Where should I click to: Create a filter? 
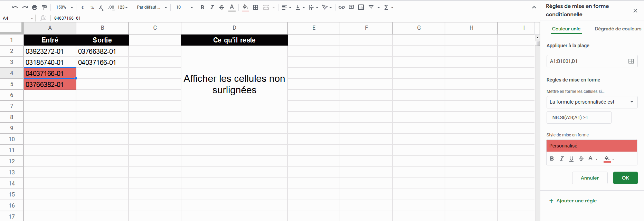pos(371,7)
